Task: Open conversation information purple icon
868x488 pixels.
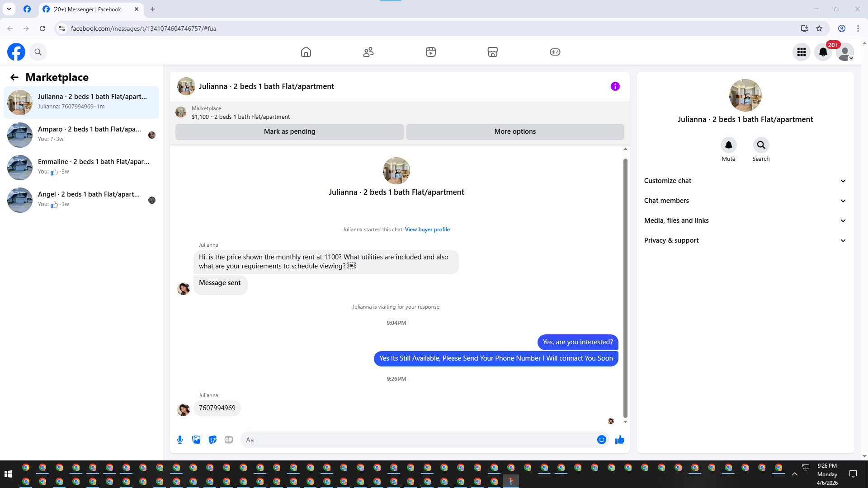Action: pyautogui.click(x=615, y=86)
